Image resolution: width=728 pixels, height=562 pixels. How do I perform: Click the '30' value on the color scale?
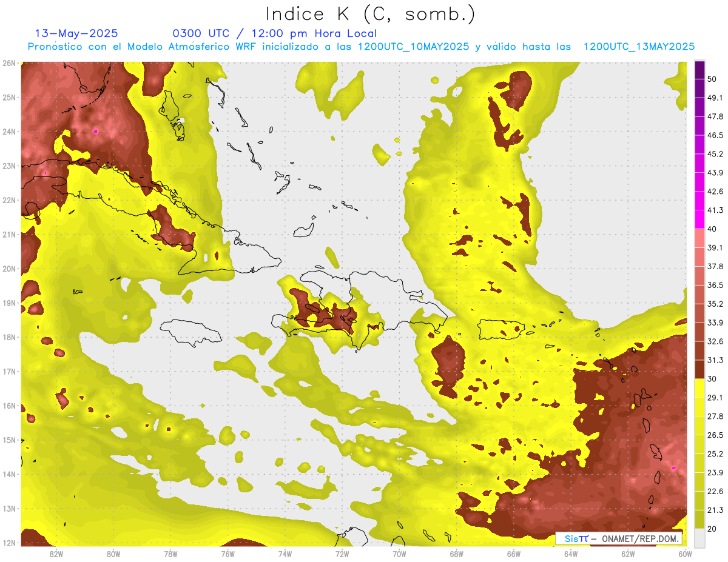coord(712,379)
